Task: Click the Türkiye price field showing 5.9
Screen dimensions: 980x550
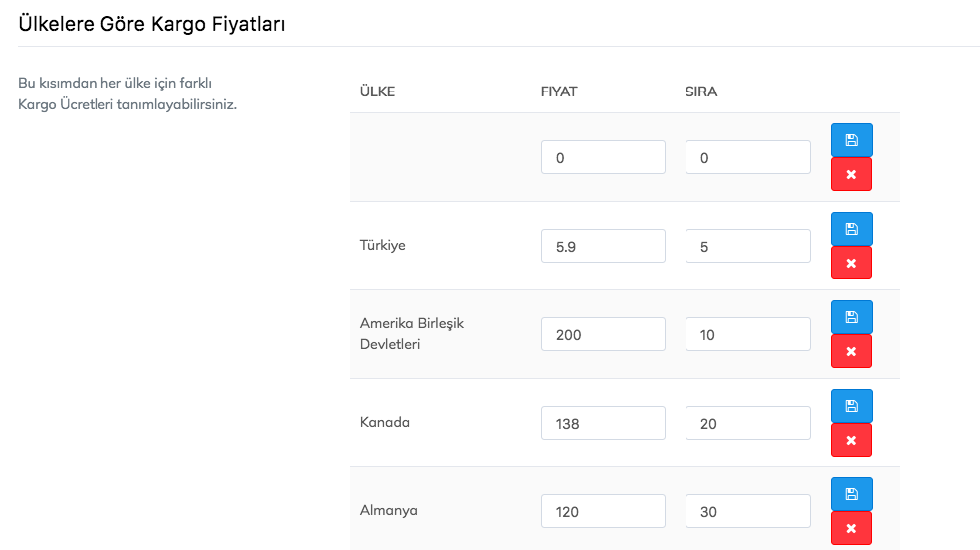Action: coord(603,247)
